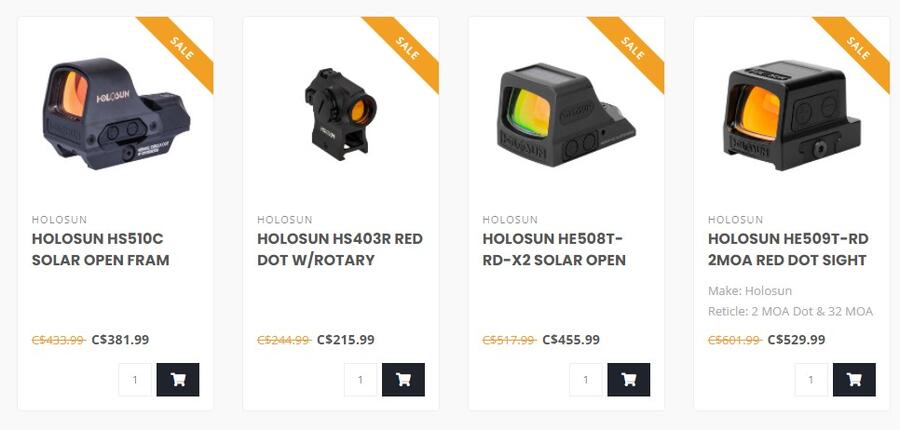Click quantity field for HS403R
Screen dimensions: 900x430
pyautogui.click(x=361, y=379)
